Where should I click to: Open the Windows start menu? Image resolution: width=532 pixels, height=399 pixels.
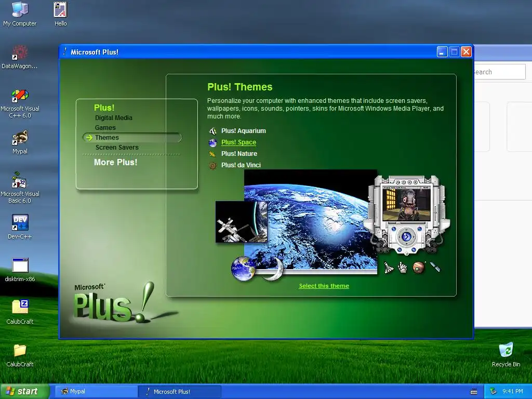coord(24,391)
